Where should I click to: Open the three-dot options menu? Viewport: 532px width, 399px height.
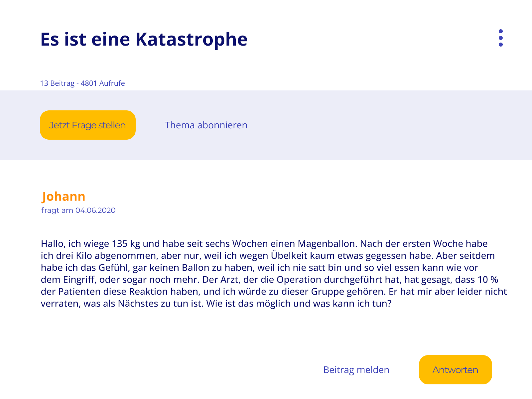click(500, 38)
